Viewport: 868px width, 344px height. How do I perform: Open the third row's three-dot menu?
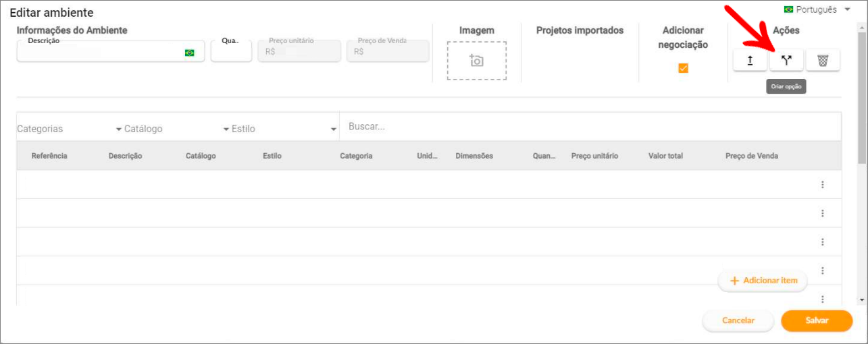tap(822, 242)
